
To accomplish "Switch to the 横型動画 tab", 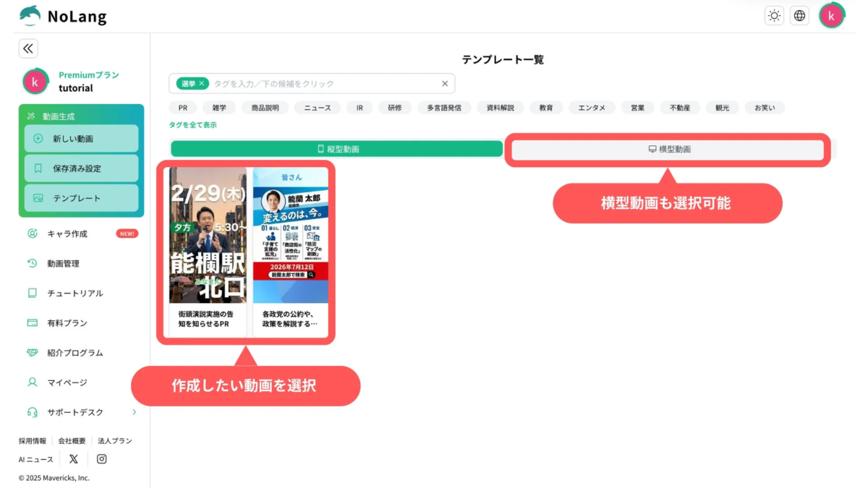I will point(669,149).
